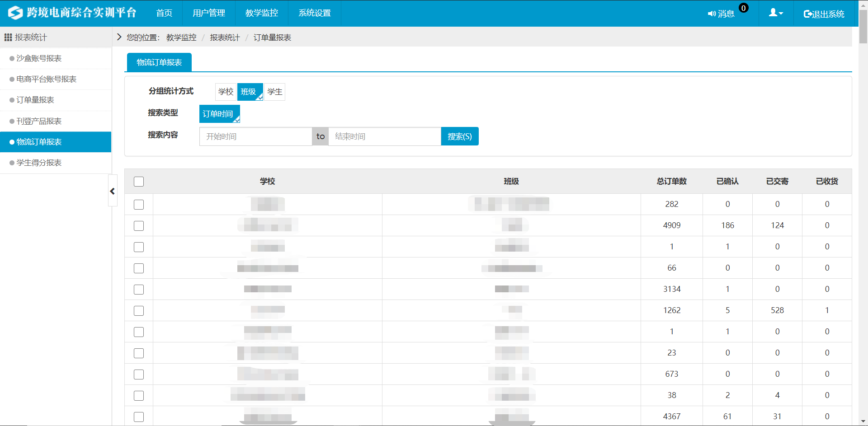Click the message count badge

tap(743, 8)
